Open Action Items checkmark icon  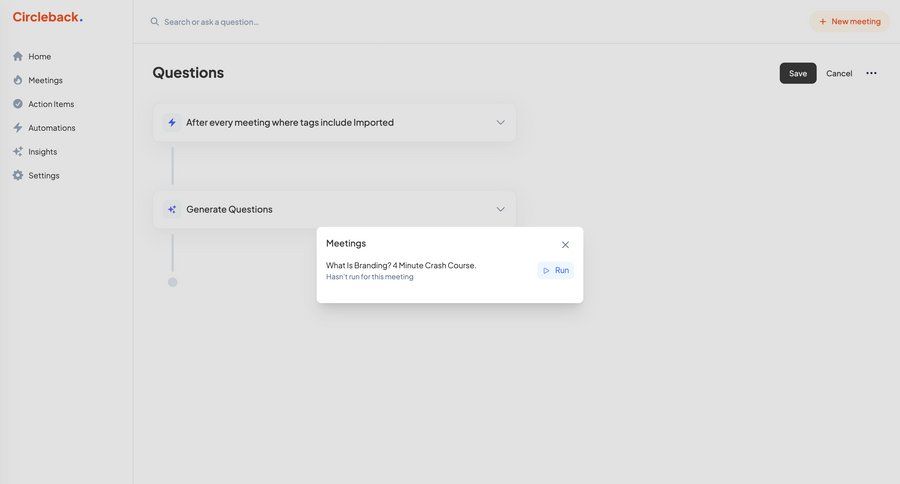click(x=17, y=104)
